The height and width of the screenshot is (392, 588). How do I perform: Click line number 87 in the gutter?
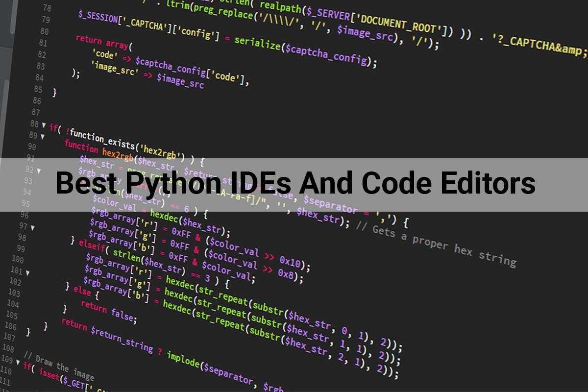(x=36, y=112)
